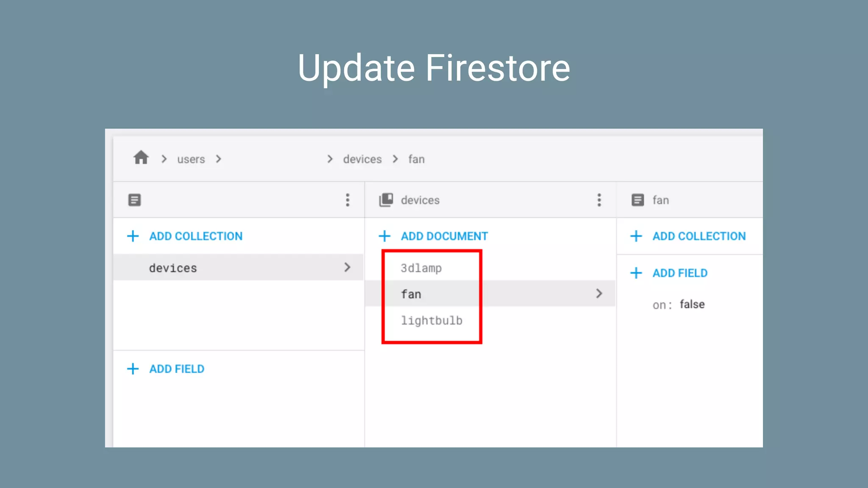This screenshot has width=868, height=488.
Task: Expand the devices row arrow
Action: 347,267
